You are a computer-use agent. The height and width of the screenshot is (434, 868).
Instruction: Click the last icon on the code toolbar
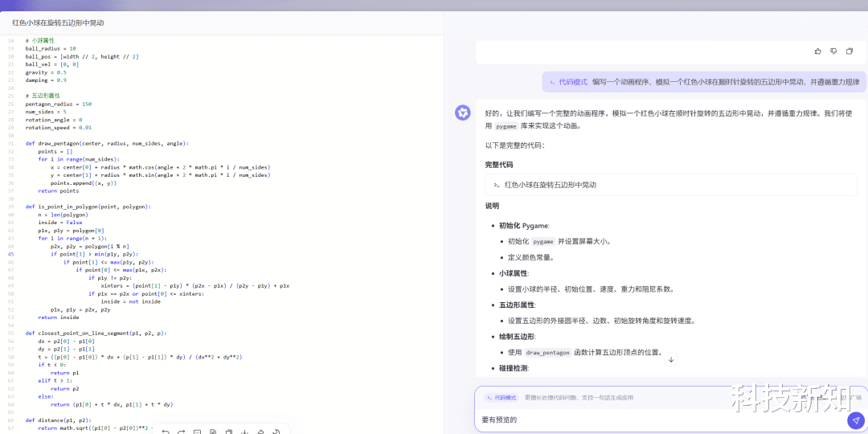pos(276,432)
